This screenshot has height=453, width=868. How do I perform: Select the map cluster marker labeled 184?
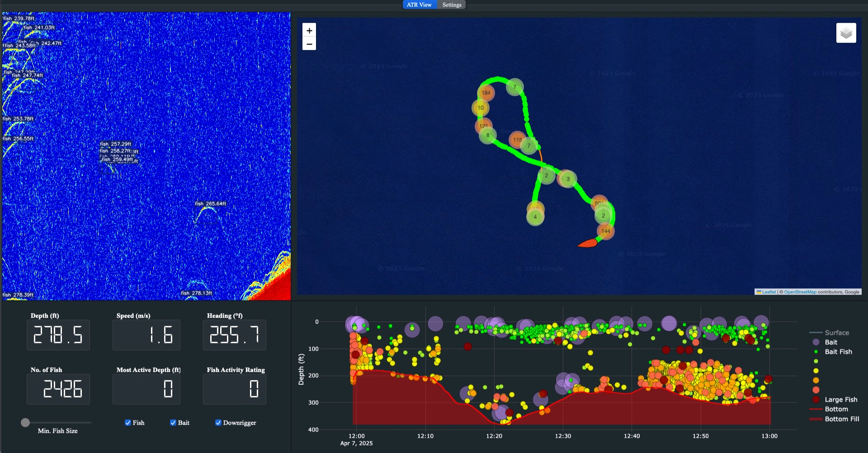coord(486,93)
